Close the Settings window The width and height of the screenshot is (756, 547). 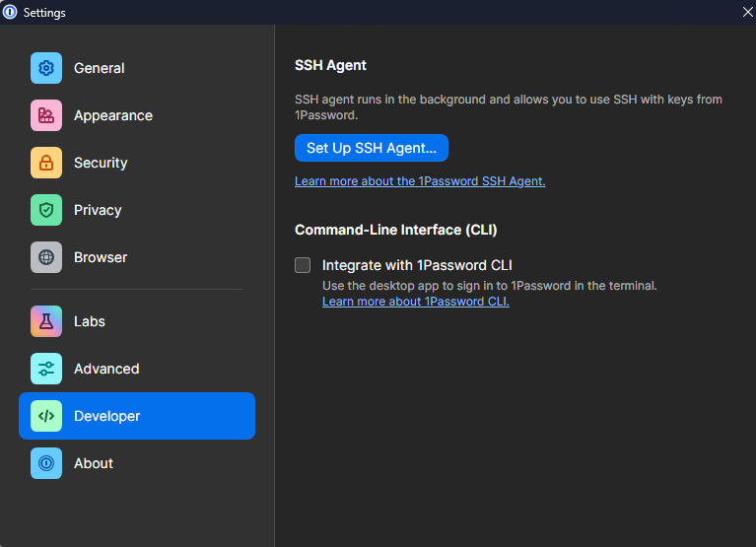click(746, 12)
